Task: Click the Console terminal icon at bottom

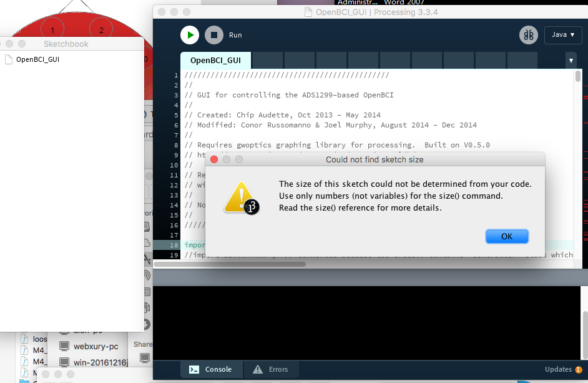Action: [x=194, y=369]
